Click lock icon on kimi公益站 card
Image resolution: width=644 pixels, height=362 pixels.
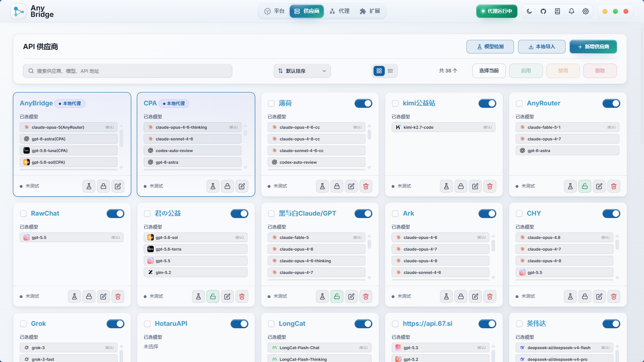(461, 186)
